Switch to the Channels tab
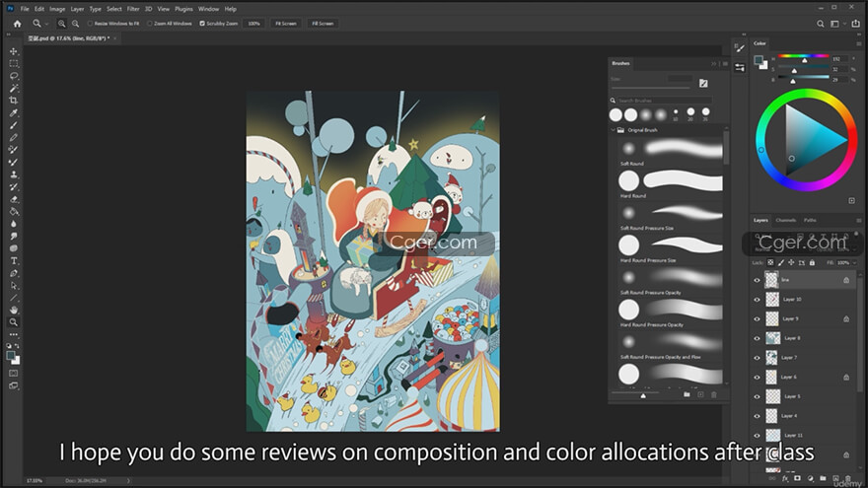 click(785, 220)
